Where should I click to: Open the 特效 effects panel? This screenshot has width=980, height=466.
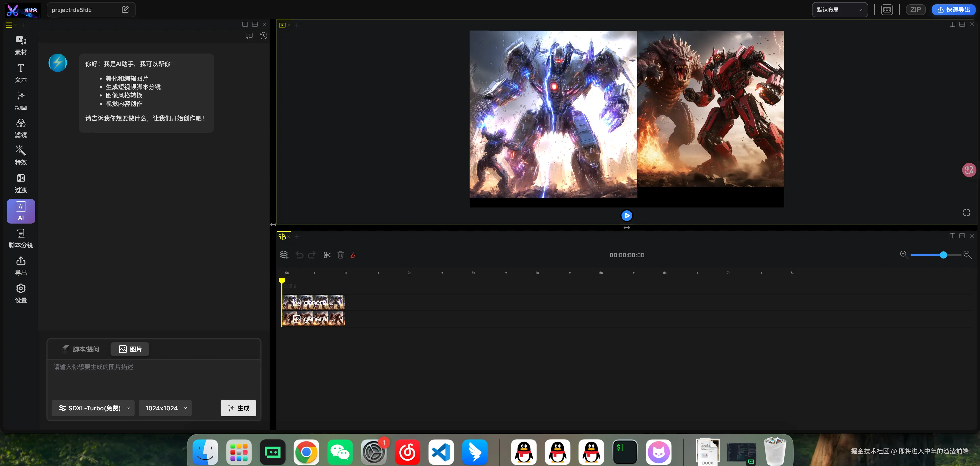click(20, 155)
